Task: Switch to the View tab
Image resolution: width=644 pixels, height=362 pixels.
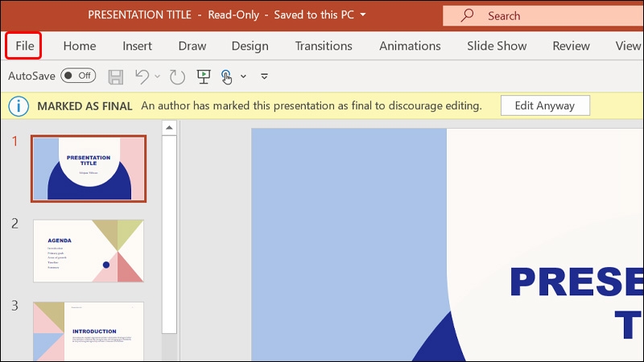Action: (x=628, y=46)
